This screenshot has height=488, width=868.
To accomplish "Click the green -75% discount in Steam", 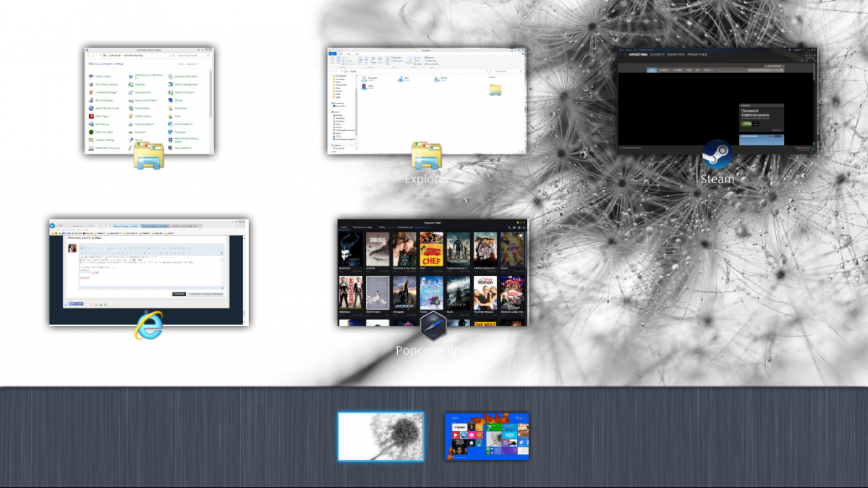I will pos(746,124).
